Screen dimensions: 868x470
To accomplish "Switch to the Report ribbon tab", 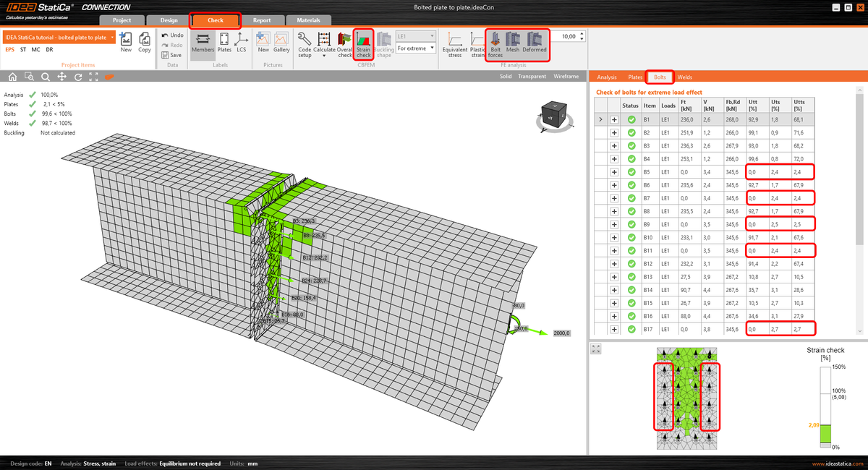I will coord(263,20).
